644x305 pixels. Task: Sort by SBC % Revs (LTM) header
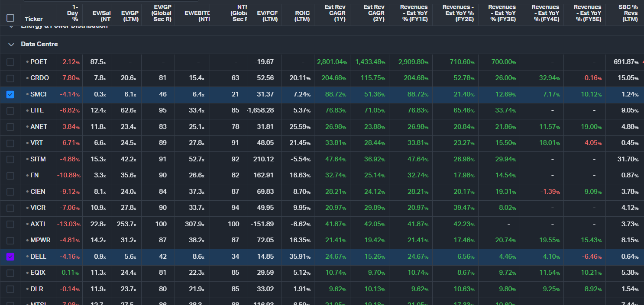click(628, 13)
